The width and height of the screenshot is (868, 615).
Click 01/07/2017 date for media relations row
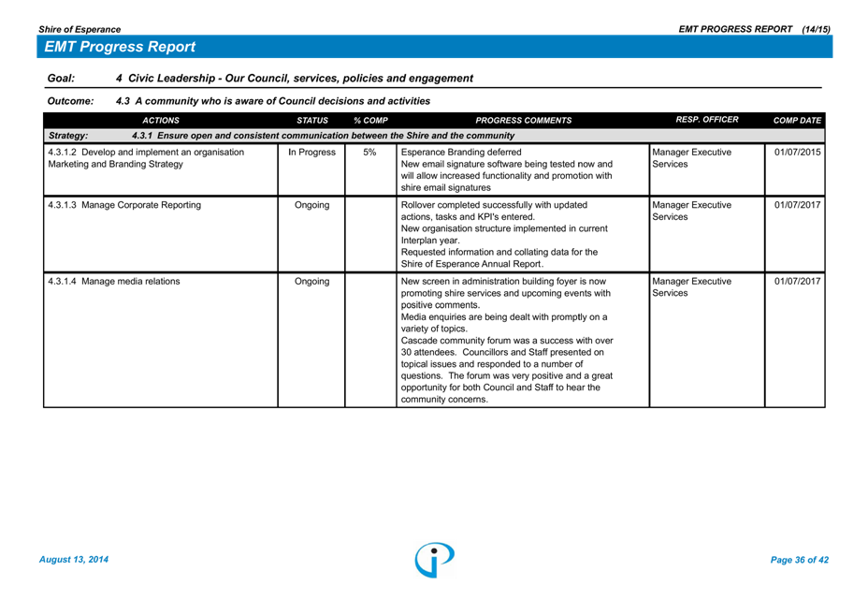tap(797, 282)
